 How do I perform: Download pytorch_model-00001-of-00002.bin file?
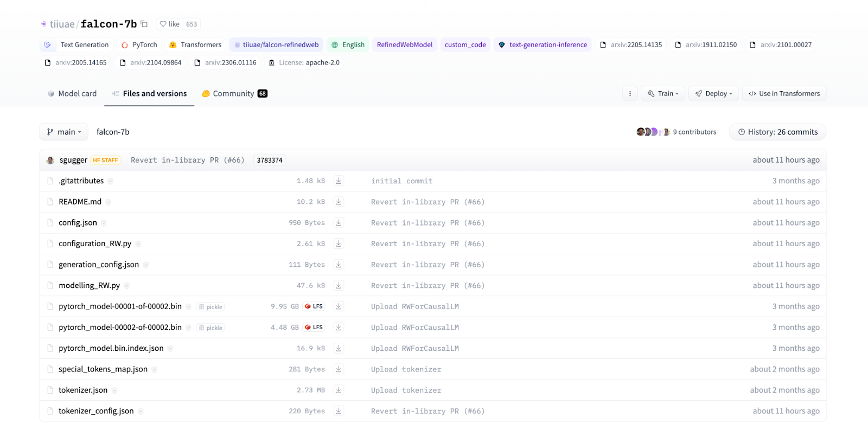(339, 306)
